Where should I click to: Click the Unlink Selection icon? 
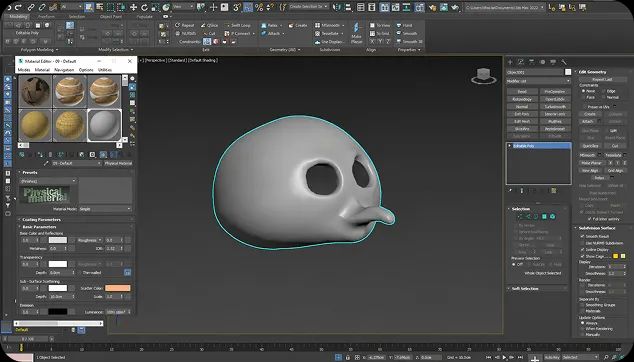(x=42, y=7)
